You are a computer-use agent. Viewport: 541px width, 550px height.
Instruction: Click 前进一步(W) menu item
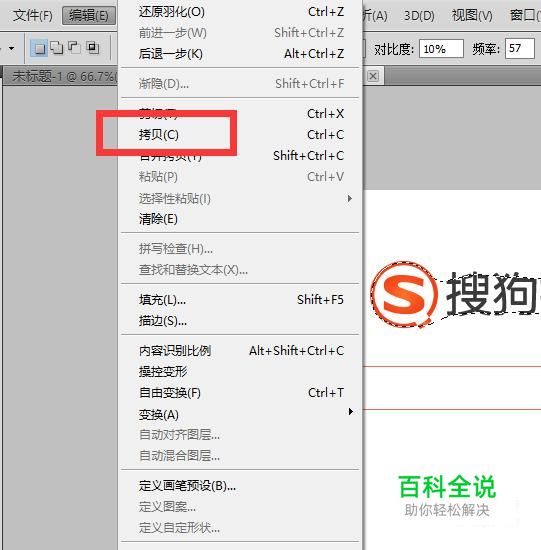pos(240,33)
